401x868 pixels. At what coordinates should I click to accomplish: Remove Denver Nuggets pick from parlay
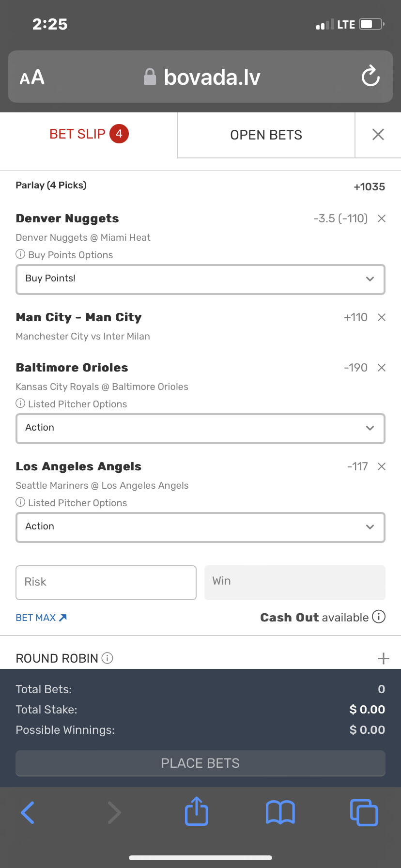coord(382,218)
